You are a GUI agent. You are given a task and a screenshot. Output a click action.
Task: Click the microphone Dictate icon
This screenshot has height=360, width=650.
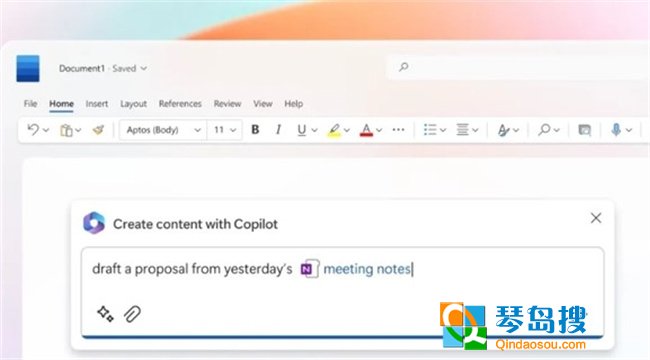616,130
